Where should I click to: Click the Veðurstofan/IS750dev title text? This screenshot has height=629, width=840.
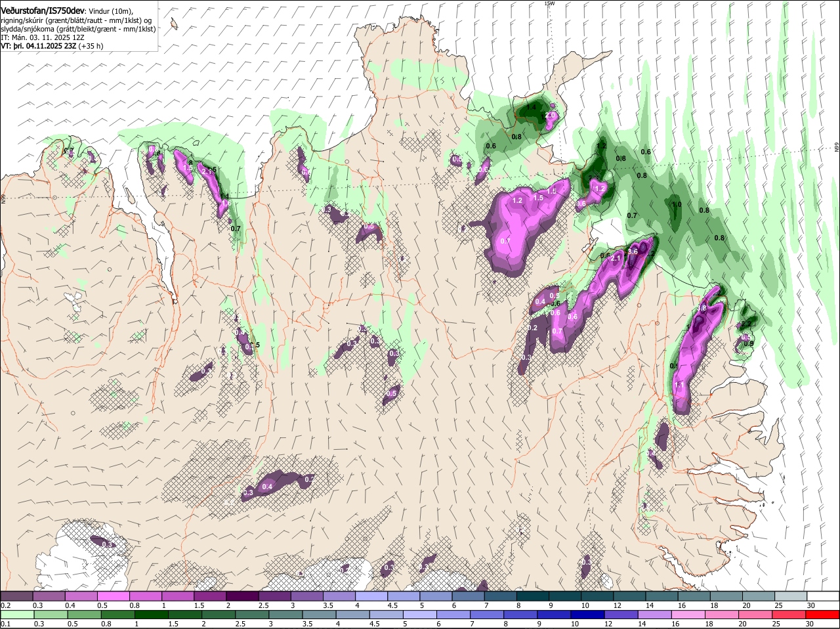click(x=43, y=11)
